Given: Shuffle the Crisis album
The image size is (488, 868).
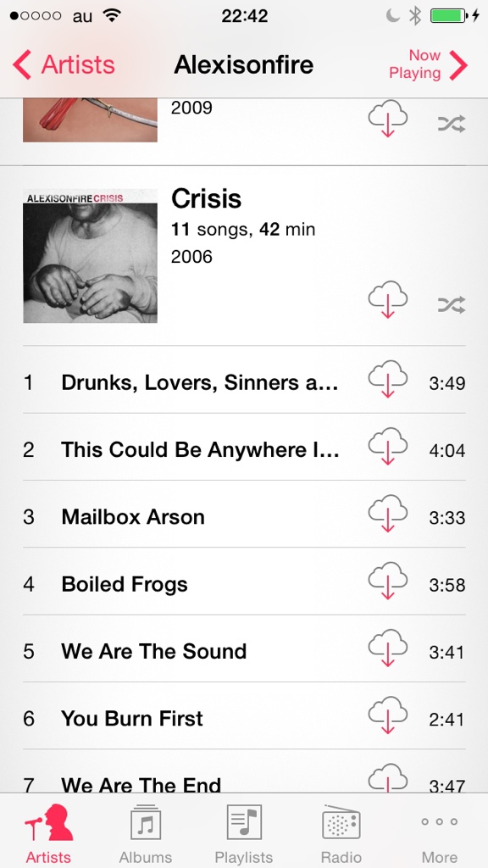Looking at the screenshot, I should pyautogui.click(x=452, y=305).
